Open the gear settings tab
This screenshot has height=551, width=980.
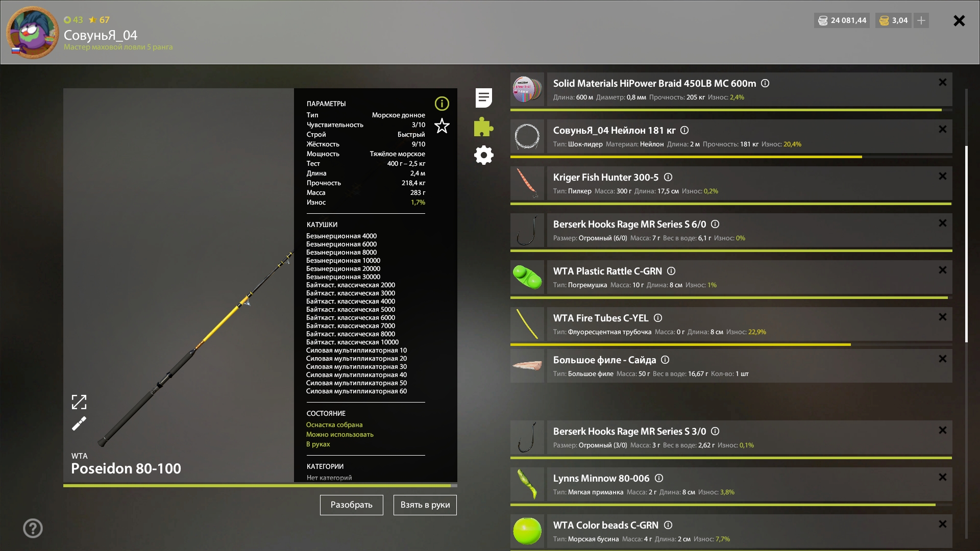483,155
